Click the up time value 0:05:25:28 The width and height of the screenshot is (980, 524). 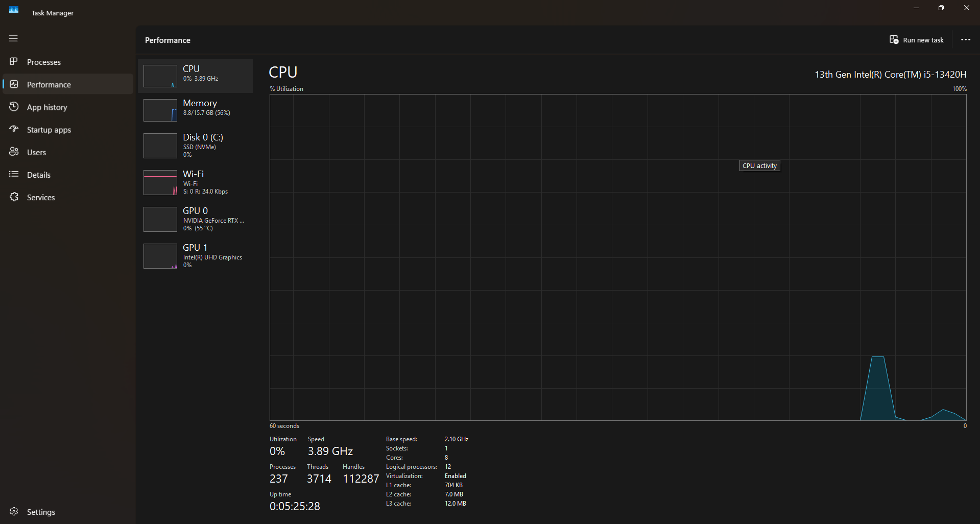coord(295,507)
